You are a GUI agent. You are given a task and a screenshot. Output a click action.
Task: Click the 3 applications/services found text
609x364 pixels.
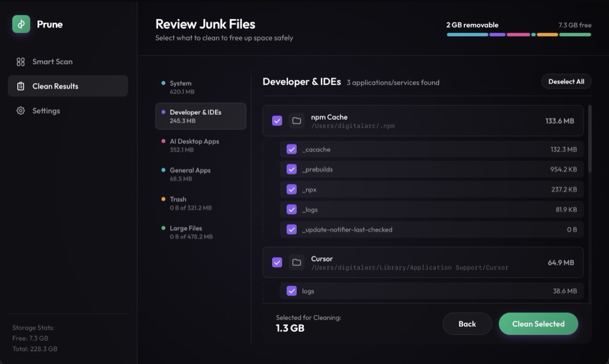tap(393, 82)
